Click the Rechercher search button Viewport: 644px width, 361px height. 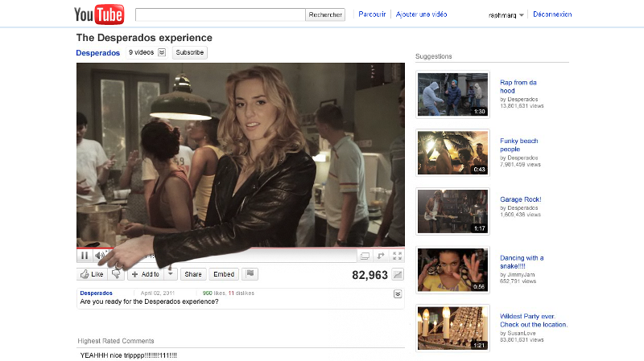[325, 14]
